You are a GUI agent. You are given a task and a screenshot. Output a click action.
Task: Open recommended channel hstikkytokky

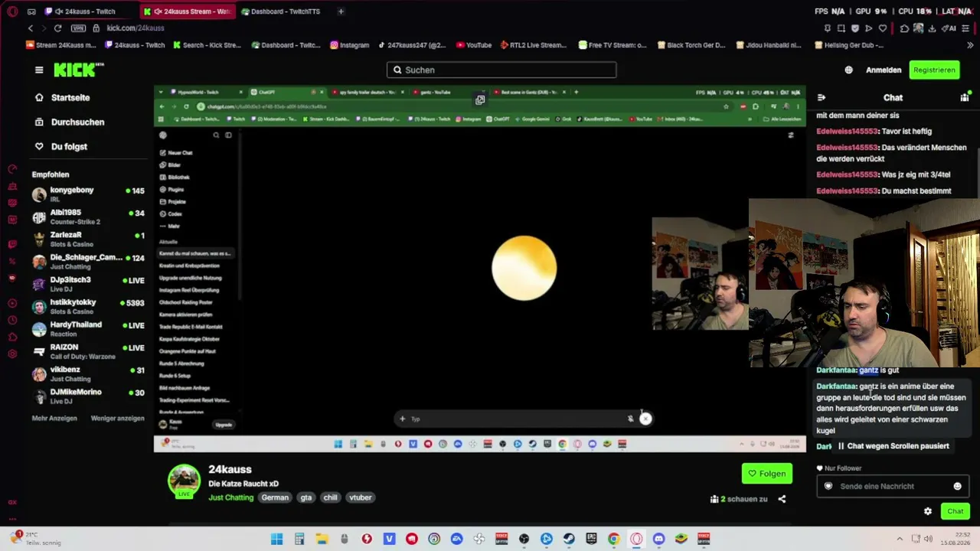pyautogui.click(x=88, y=306)
